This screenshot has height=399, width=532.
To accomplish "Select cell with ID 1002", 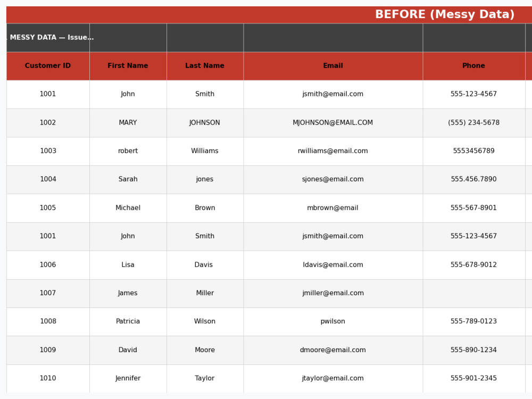I will pyautogui.click(x=48, y=123).
